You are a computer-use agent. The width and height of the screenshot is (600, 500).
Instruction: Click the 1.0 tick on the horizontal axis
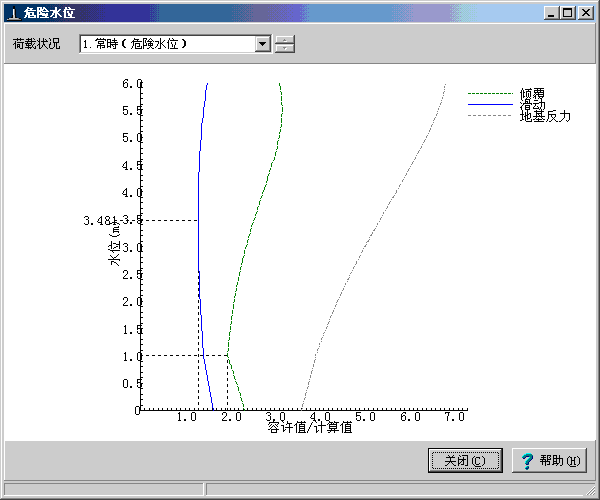pos(186,417)
